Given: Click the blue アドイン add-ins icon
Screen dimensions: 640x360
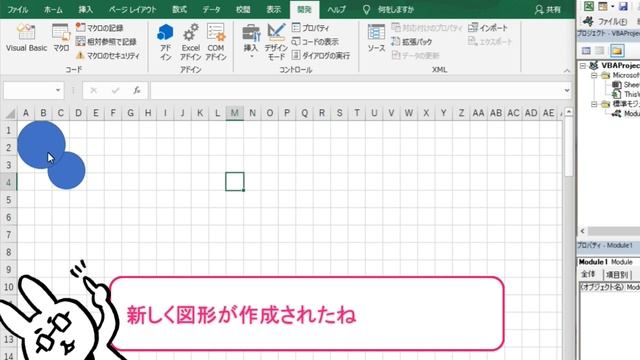Looking at the screenshot, I should [165, 42].
